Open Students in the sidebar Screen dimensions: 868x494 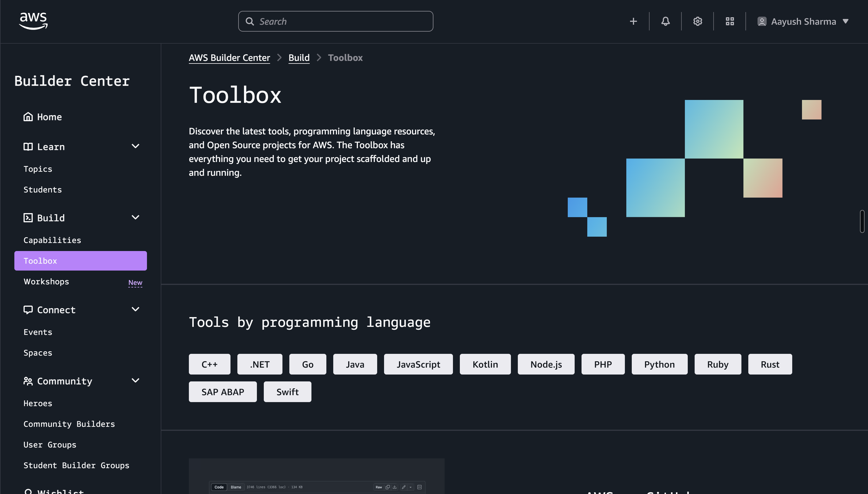(42, 190)
